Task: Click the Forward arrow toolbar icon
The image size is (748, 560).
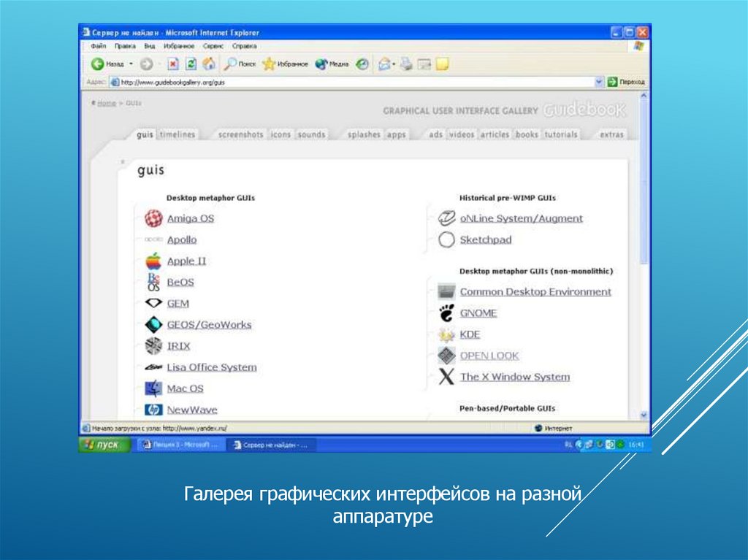Action: pos(146,64)
